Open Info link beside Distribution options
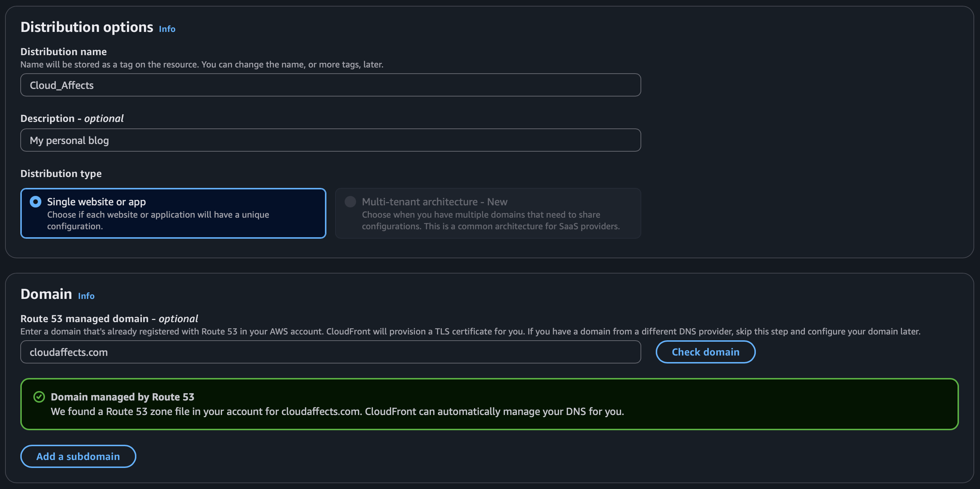This screenshot has width=980, height=489. [166, 29]
